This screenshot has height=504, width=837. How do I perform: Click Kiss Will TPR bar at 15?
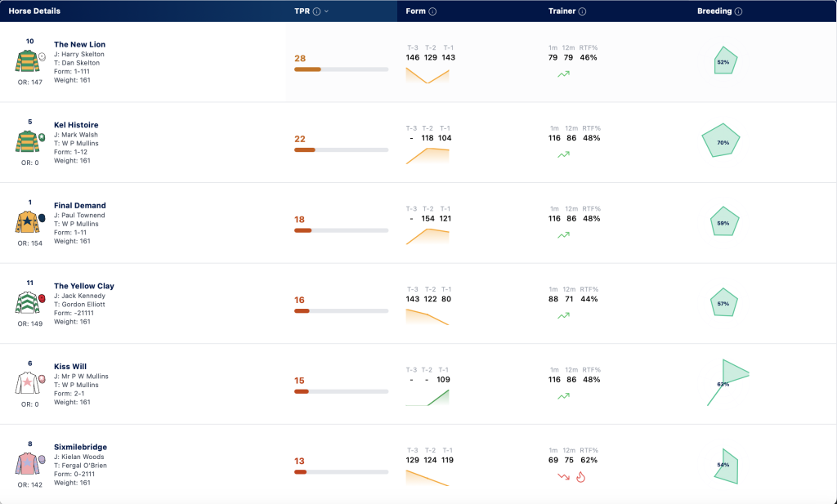pos(341,391)
